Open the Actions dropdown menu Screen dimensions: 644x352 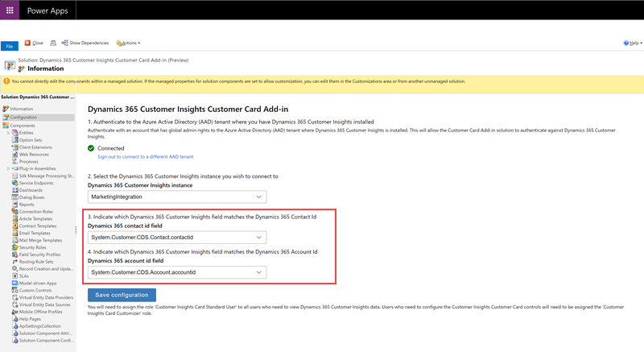128,43
